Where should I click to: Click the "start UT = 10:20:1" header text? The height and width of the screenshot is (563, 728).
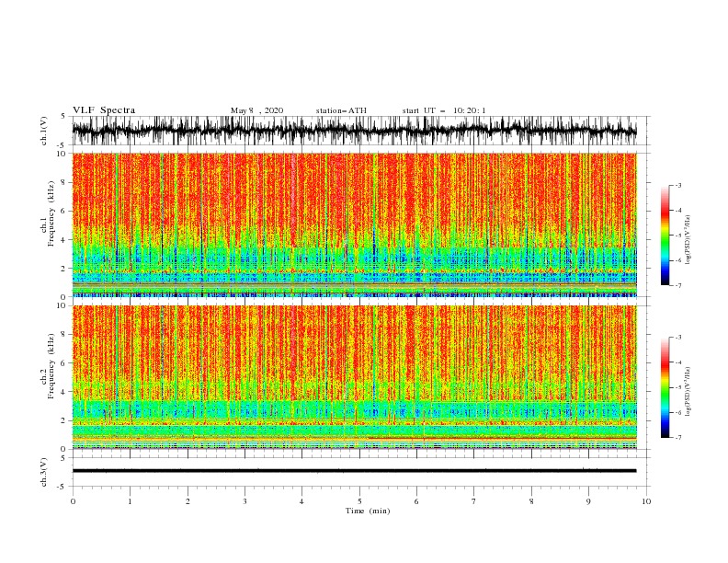click(444, 110)
